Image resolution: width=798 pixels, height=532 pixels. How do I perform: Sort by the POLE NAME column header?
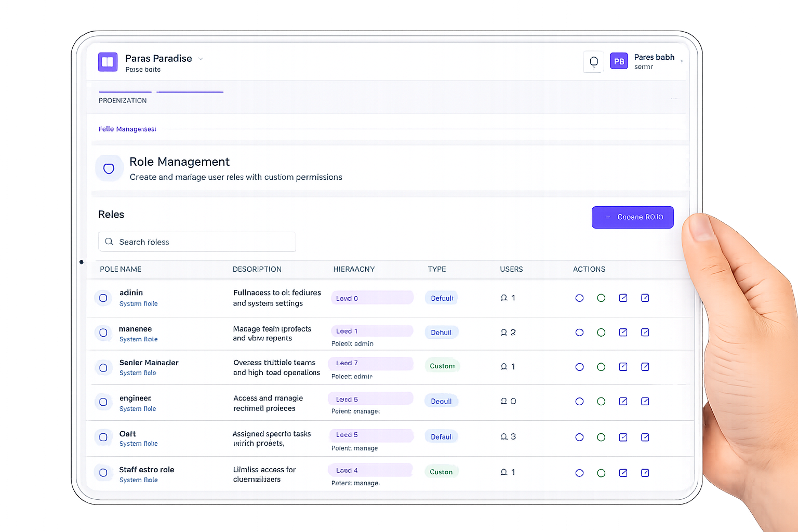(121, 269)
